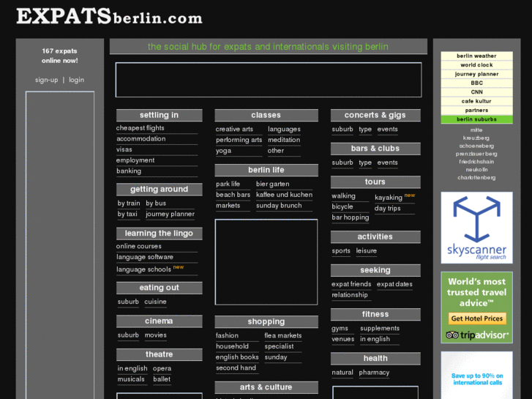Viewport: 532px width, 399px height.
Task: Open the park life link
Action: [228, 184]
